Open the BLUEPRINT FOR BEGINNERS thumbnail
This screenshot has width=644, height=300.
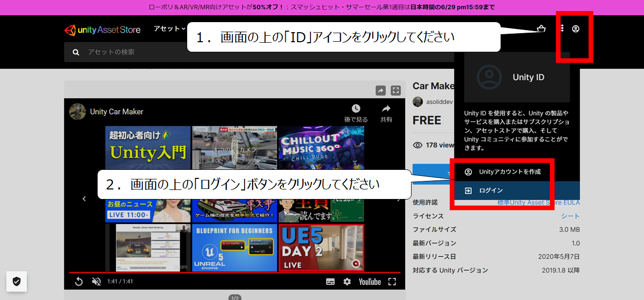(234, 248)
